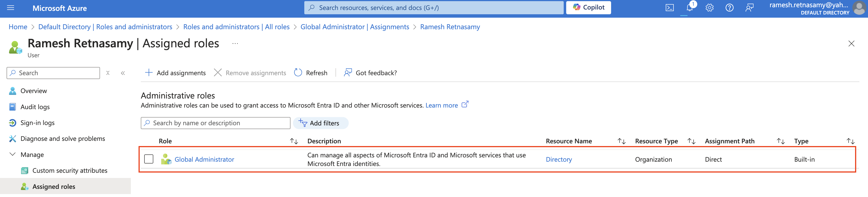Sort by Assignment Path column arrows

(x=780, y=142)
